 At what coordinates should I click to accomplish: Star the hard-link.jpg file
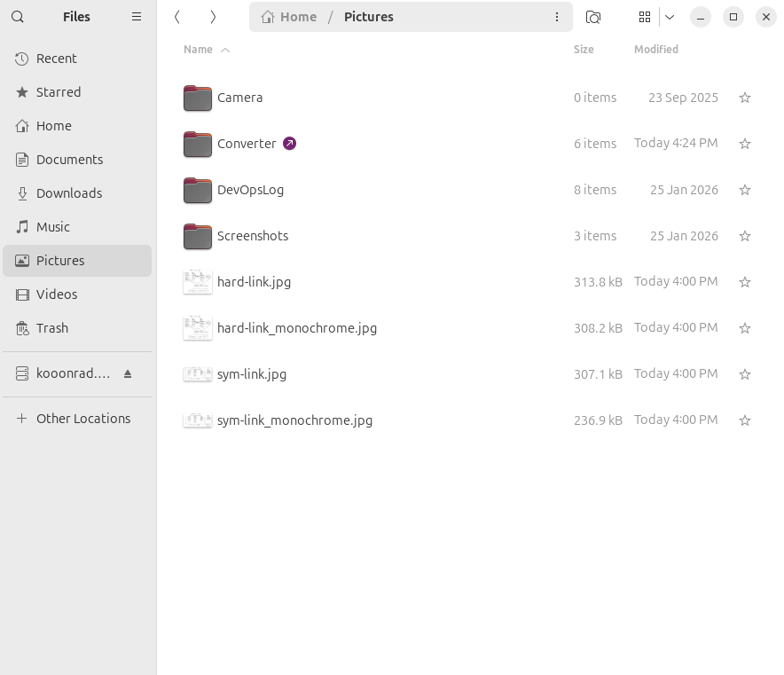pyautogui.click(x=744, y=282)
